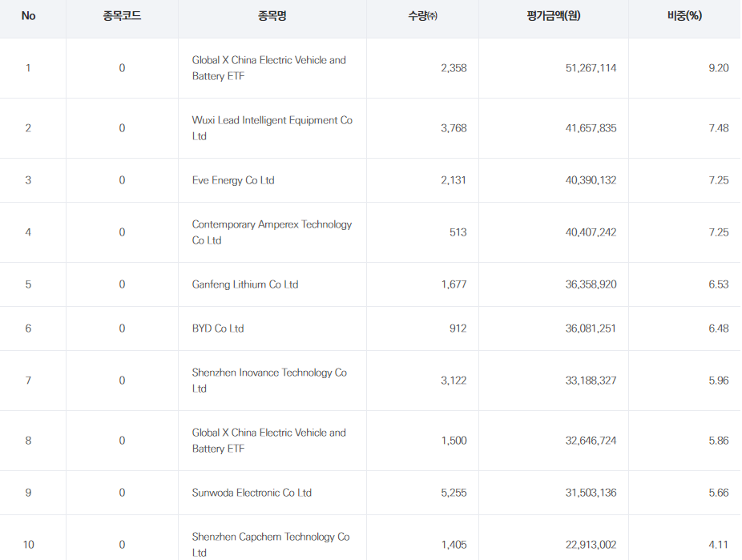Select Shenzhen Inovance Technology Co Ltd

point(269,381)
